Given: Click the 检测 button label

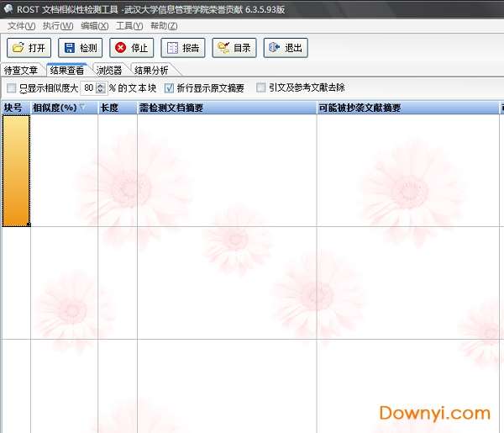Looking at the screenshot, I should point(88,48).
